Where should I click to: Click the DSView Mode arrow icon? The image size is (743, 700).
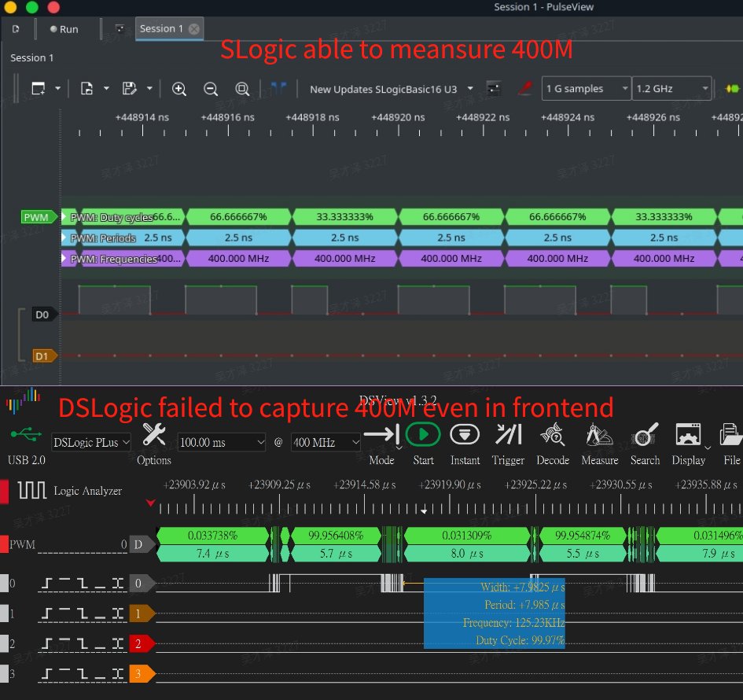click(381, 434)
